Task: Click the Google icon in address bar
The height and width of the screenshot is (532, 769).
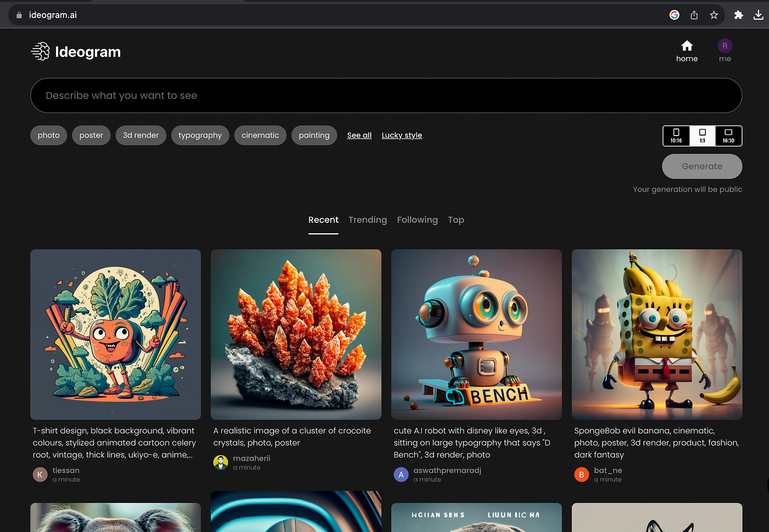Action: [674, 15]
